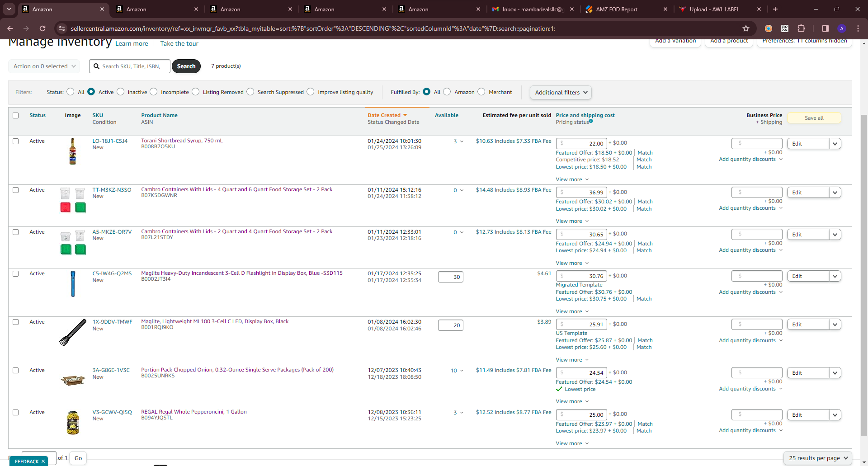Open Edit dropdown arrow for Torani Syrup
868x466 pixels.
coord(835,144)
